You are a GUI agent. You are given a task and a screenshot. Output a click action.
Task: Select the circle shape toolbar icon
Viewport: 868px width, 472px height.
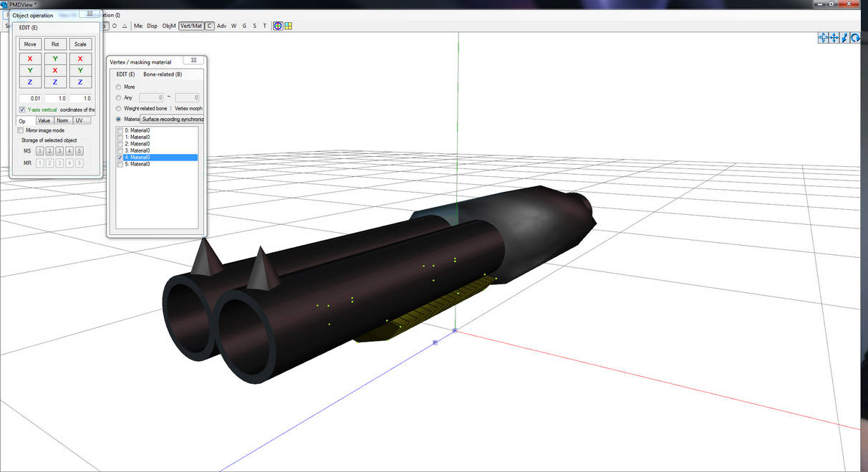(x=115, y=26)
